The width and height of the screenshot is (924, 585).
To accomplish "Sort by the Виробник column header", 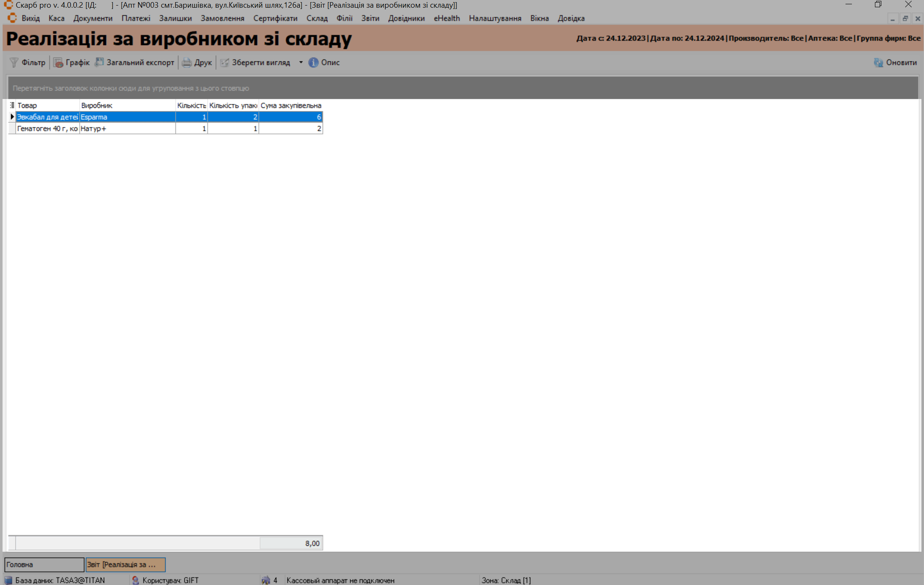I will point(127,105).
